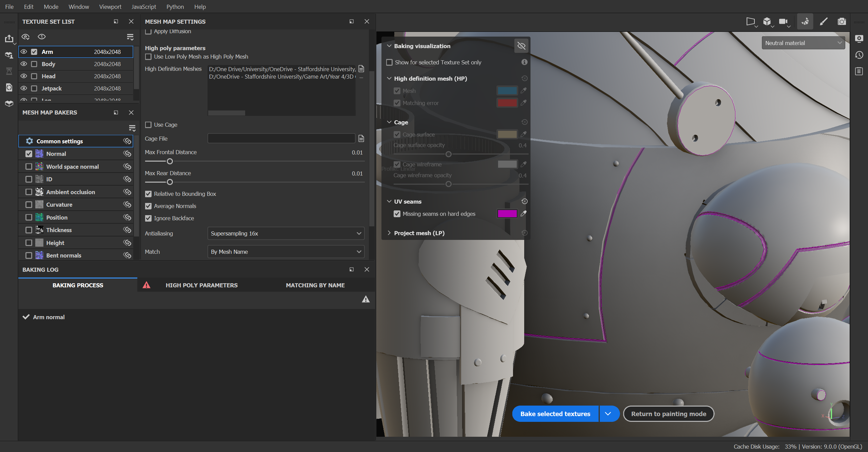Click Bake selected textures button
868x452 pixels.
(555, 414)
